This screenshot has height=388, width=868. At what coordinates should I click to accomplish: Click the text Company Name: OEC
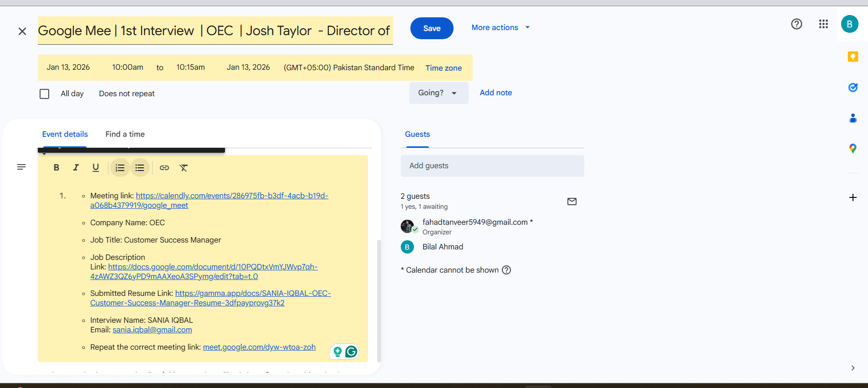click(128, 223)
